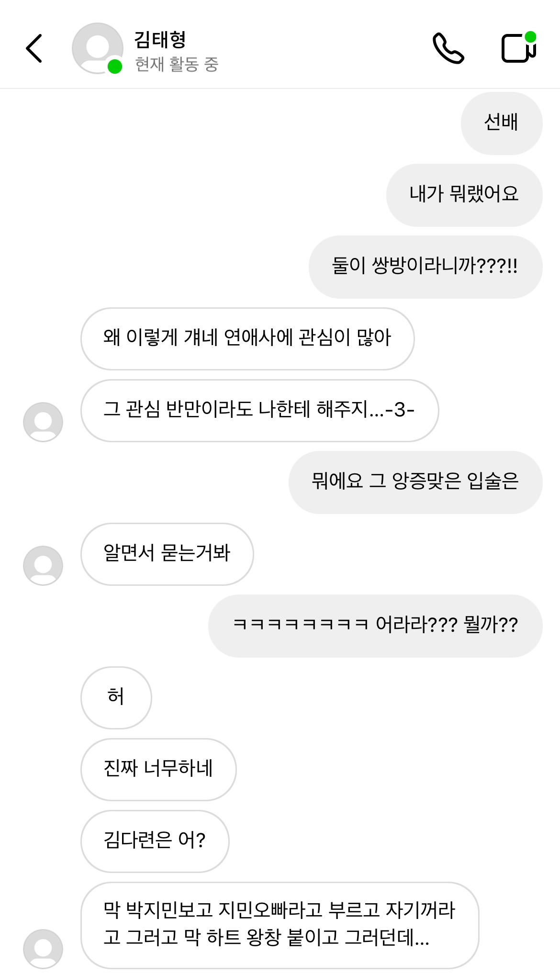Tap the '현재 활동 중' status text
The height and width of the screenshot is (975, 560).
[x=177, y=64]
